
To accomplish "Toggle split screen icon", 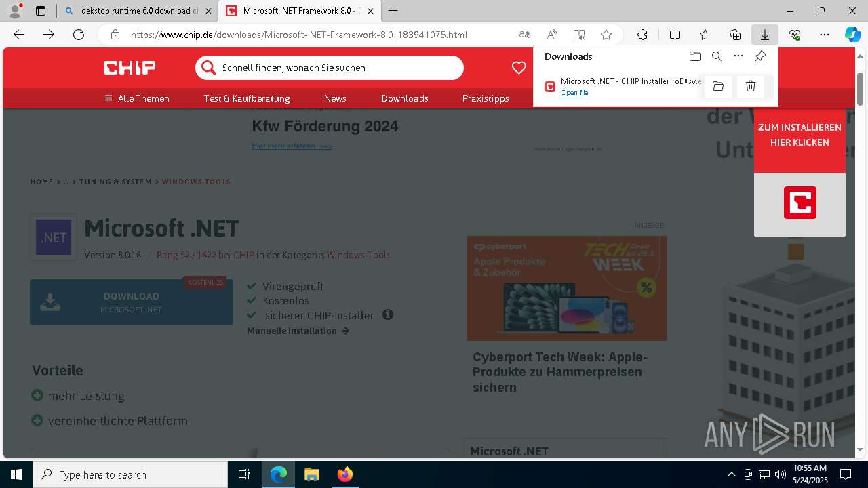I will coord(675,35).
